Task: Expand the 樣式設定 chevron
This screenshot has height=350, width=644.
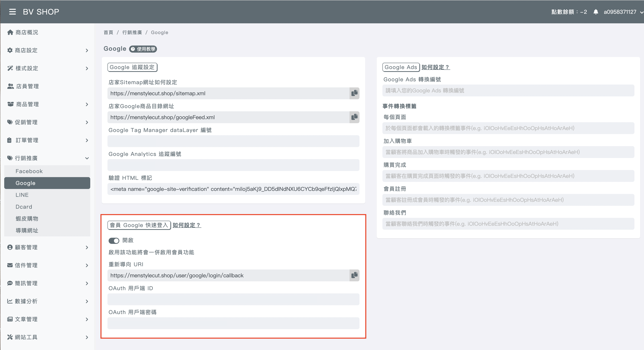Action: pos(87,68)
